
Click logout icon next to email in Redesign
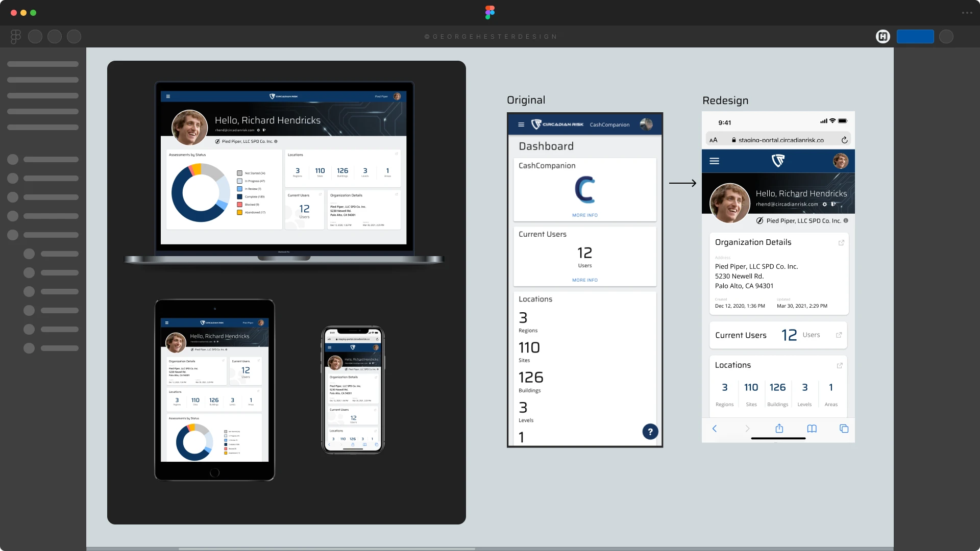834,204
